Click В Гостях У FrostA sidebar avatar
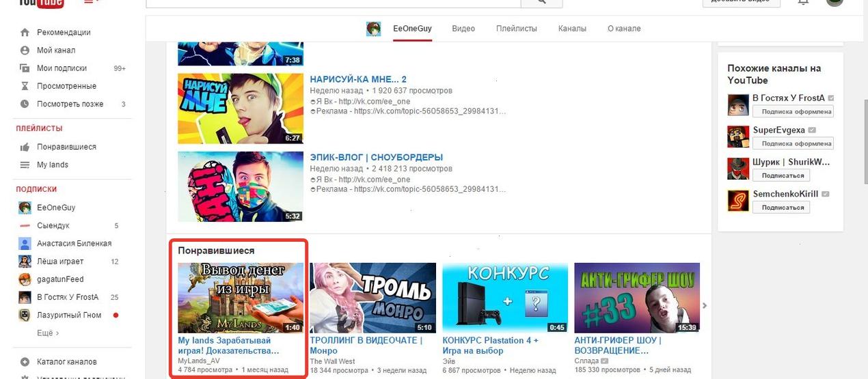Image resolution: width=868 pixels, height=379 pixels. click(x=25, y=297)
